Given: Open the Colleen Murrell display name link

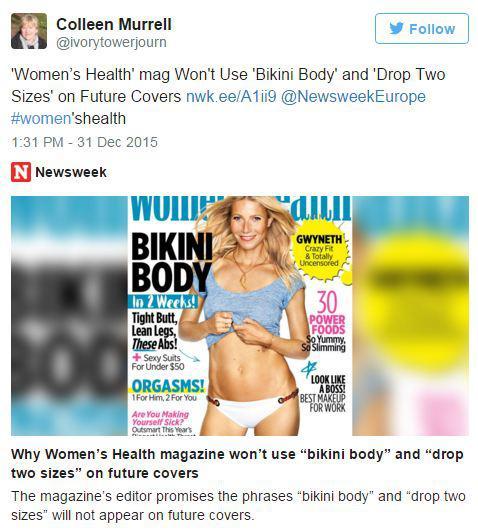Looking at the screenshot, I should [114, 24].
